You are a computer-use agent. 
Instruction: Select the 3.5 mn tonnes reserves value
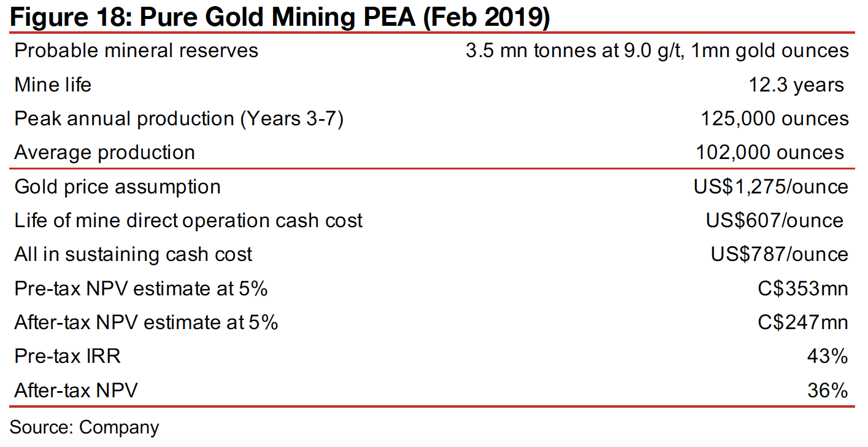coord(657,50)
